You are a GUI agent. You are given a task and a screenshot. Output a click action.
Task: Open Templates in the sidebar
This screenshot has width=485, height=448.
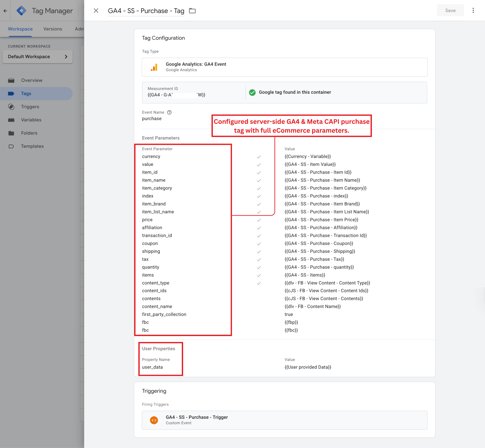tap(32, 146)
